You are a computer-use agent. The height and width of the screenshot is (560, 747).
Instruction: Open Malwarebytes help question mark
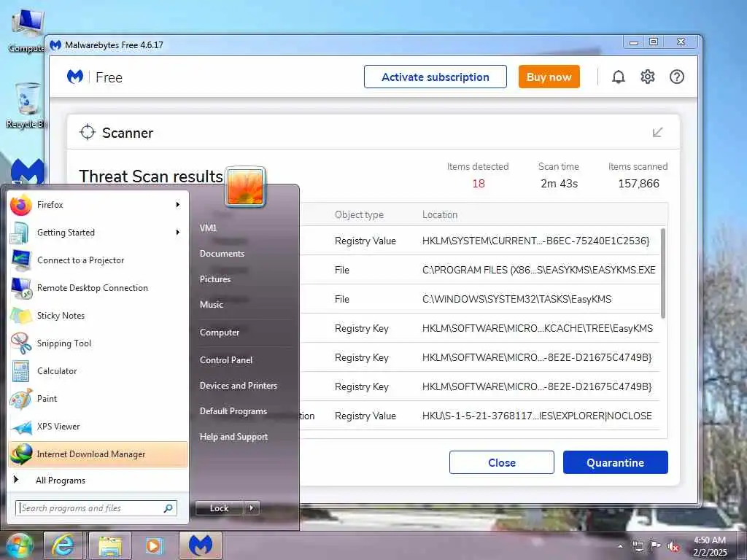point(676,77)
